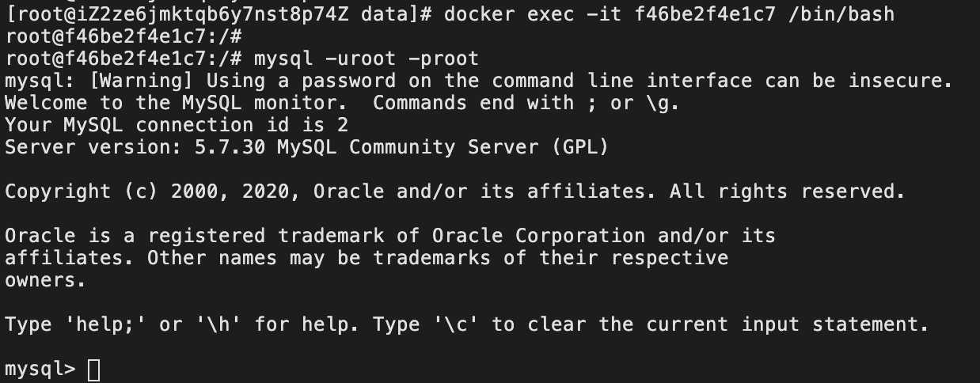The width and height of the screenshot is (980, 383).
Task: Click the '\g' command terminator text
Action: click(663, 102)
